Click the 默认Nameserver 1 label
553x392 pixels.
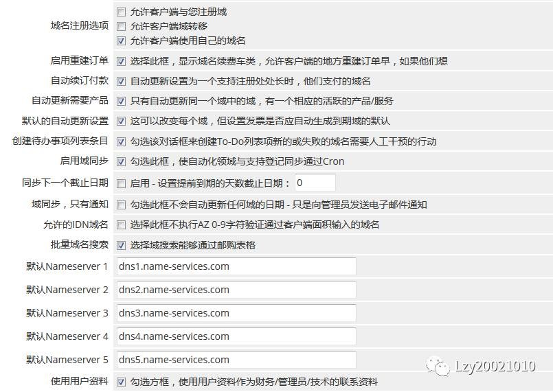point(67,266)
